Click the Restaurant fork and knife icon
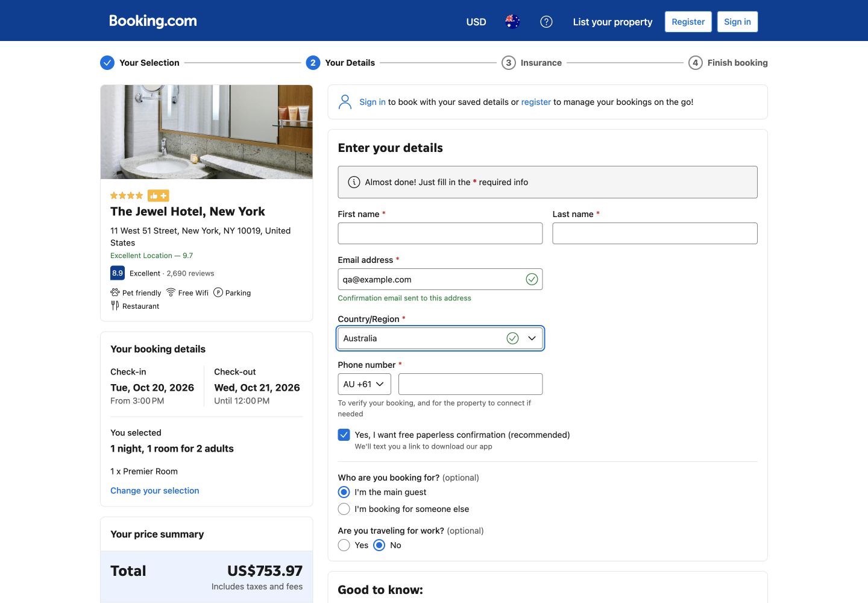868x603 pixels. (x=115, y=306)
